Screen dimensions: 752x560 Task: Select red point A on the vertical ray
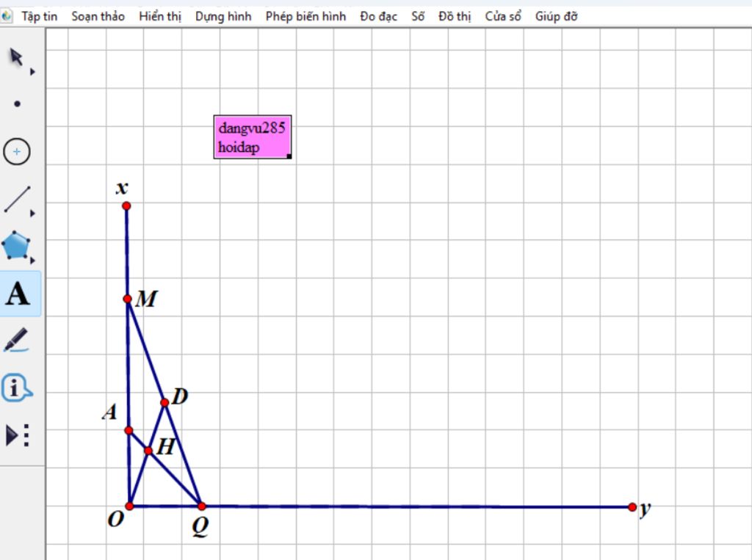[x=129, y=431]
